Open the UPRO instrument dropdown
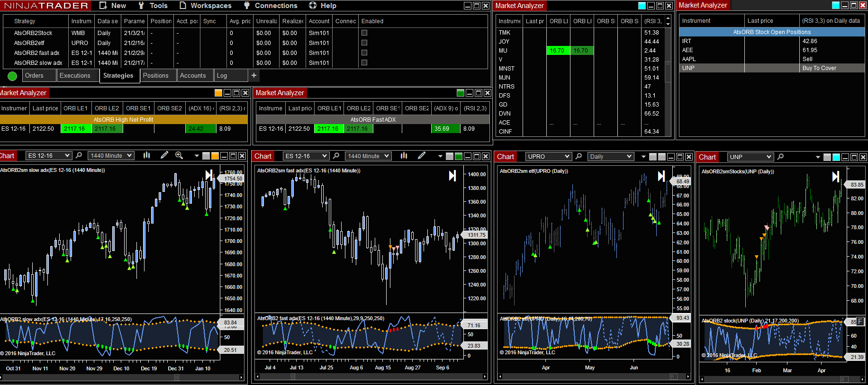Screen dimensions: 868x385 click(x=548, y=156)
